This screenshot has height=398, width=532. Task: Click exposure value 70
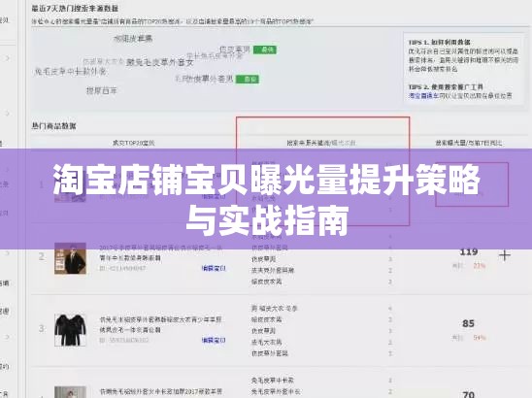[468, 394]
